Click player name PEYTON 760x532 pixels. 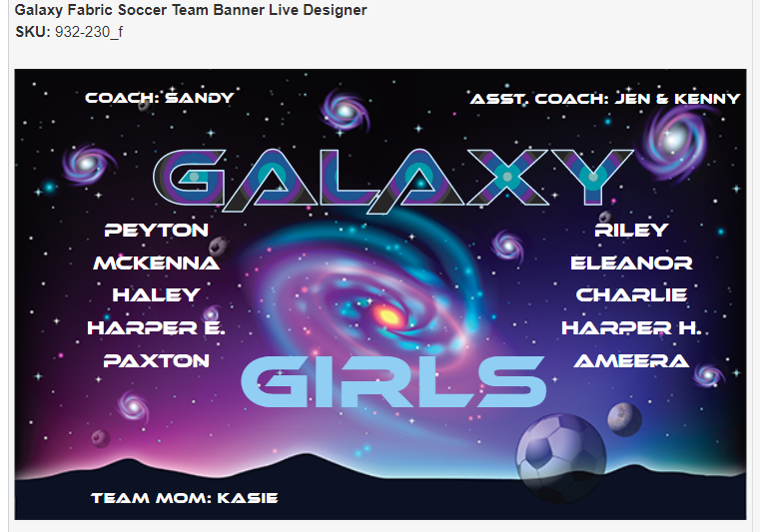[x=156, y=231]
